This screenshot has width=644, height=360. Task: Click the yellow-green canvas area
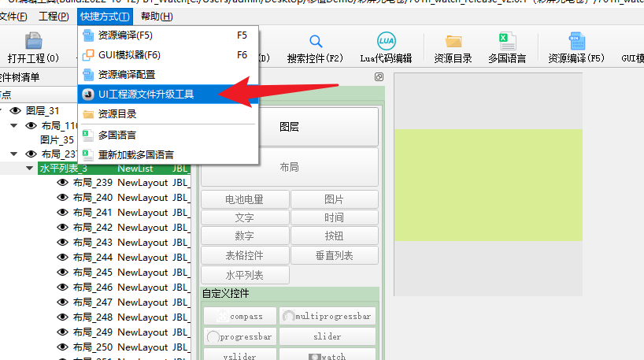pyautogui.click(x=488, y=185)
